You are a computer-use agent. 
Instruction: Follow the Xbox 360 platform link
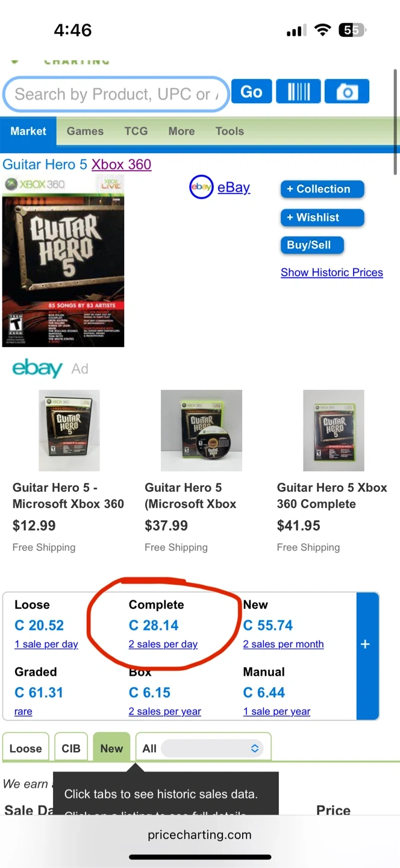pos(121,165)
